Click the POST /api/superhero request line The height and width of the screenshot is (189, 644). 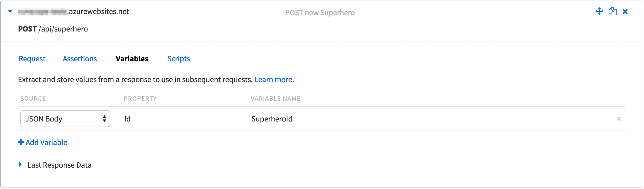click(53, 29)
